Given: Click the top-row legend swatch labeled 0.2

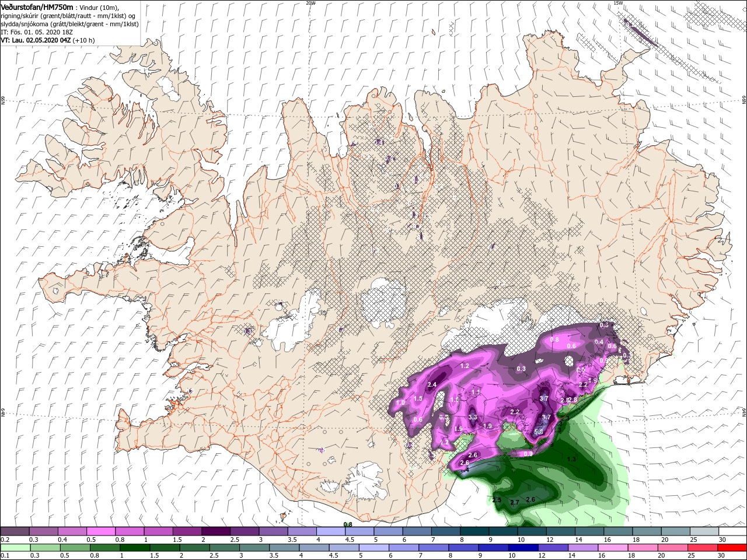Looking at the screenshot, I should pos(15,531).
